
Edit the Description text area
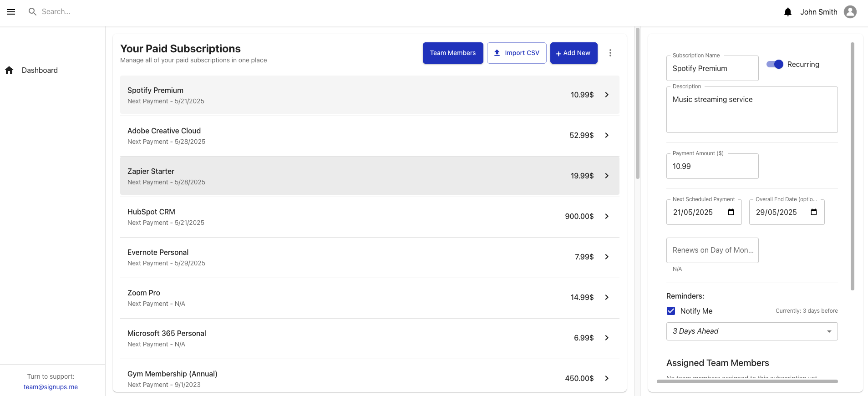pos(752,110)
